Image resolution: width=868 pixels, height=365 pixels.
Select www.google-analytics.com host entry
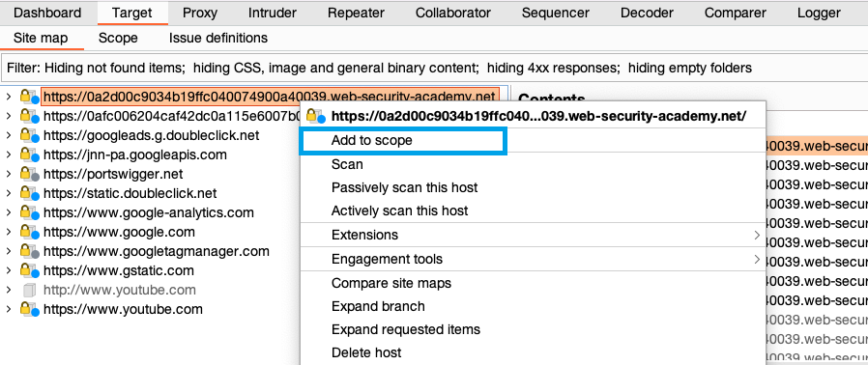coord(148,212)
